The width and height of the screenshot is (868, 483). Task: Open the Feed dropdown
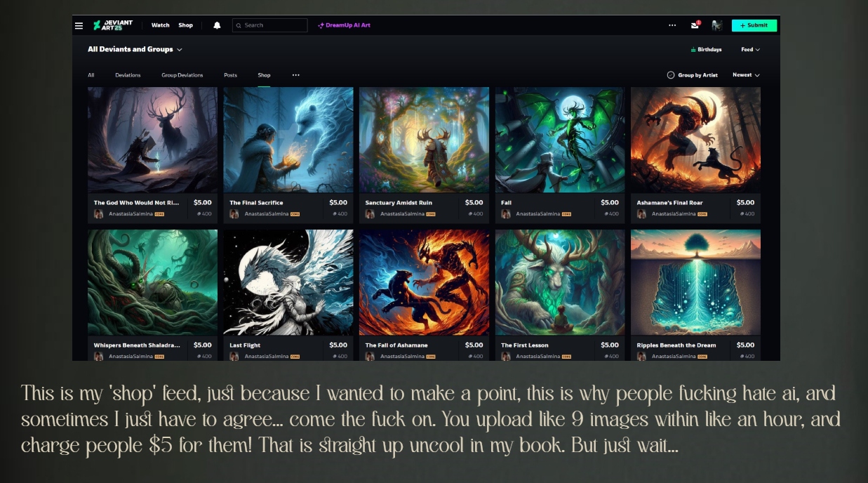pyautogui.click(x=750, y=50)
